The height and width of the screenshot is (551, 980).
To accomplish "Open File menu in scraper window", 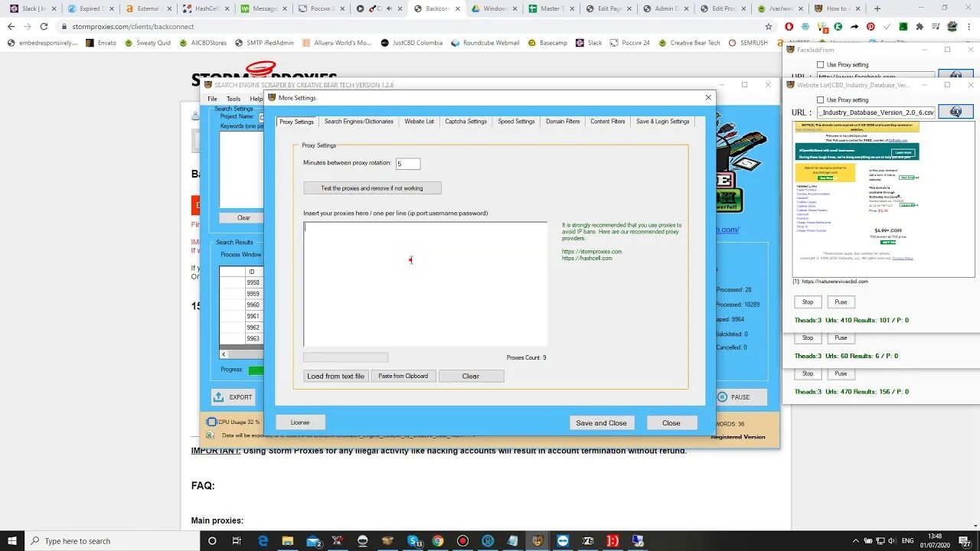I will pos(212,99).
